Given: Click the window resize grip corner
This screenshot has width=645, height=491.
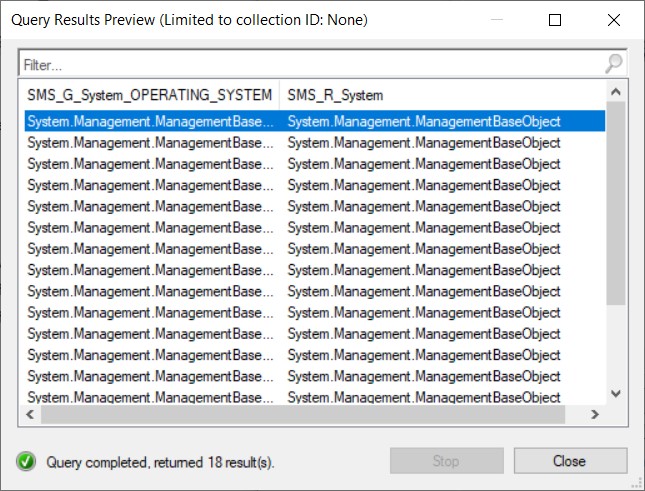Looking at the screenshot, I should click(636, 483).
